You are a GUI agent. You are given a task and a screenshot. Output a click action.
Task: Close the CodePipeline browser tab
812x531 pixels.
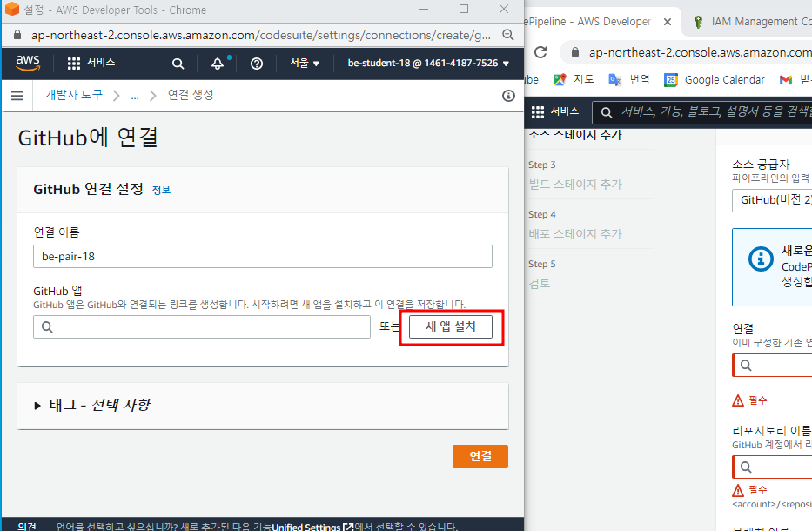point(668,22)
